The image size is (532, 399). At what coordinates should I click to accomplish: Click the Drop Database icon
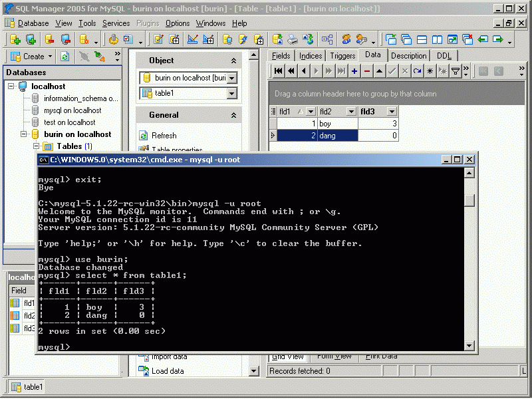coord(49,39)
